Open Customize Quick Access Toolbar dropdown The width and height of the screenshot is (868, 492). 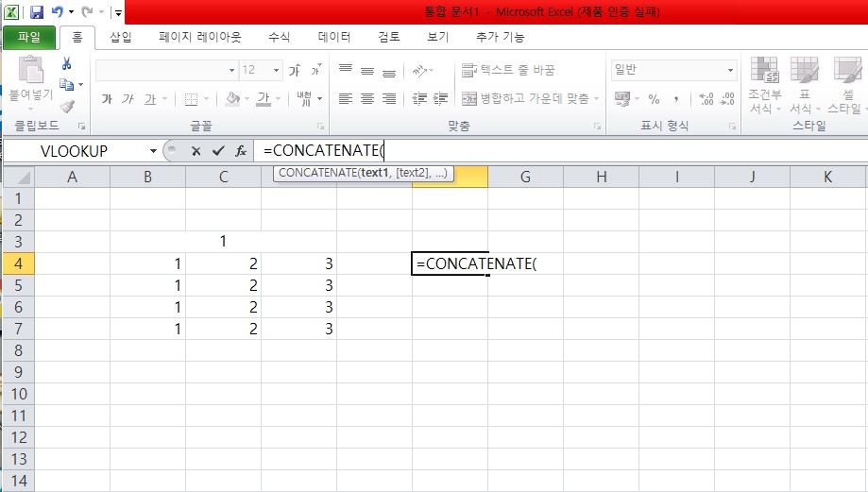(117, 12)
